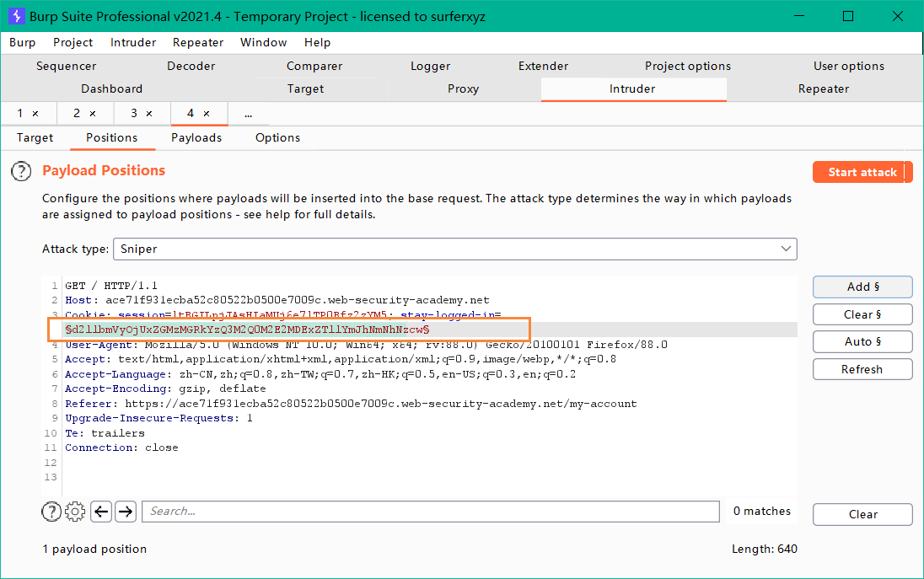Click the GET / HTTP/1.1 request line
Viewport: 924px width, 579px height.
click(111, 286)
